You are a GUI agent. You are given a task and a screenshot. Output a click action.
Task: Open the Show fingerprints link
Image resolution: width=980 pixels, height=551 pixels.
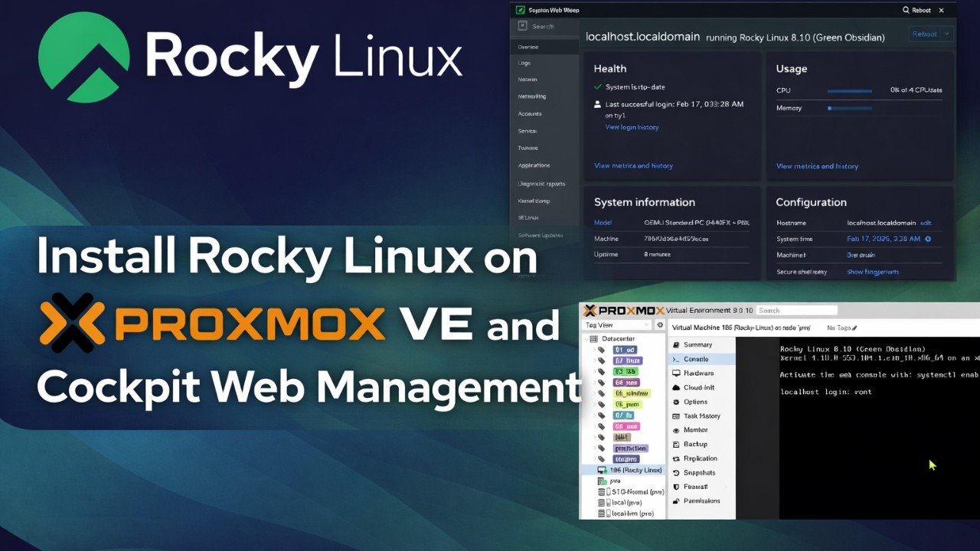point(873,272)
